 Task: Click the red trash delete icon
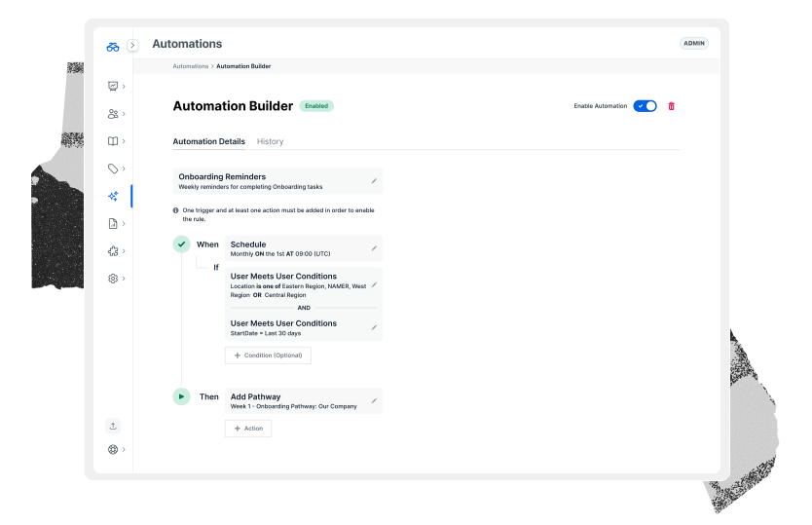click(671, 106)
